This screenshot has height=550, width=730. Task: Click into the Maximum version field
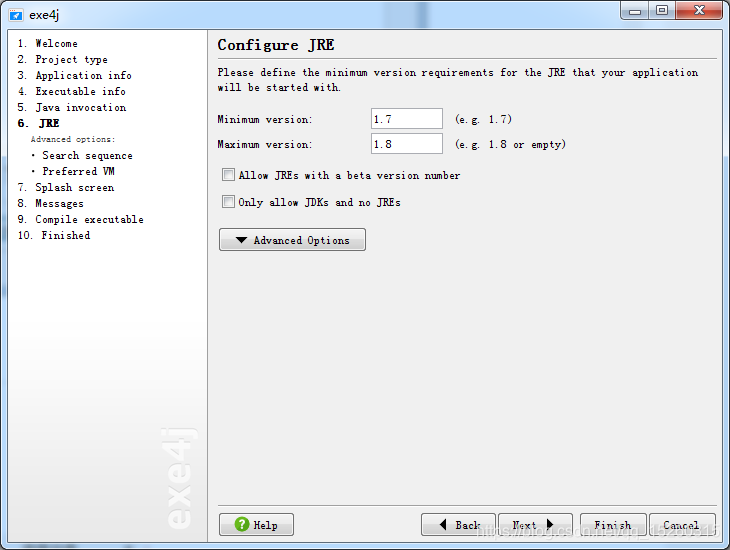pyautogui.click(x=407, y=143)
